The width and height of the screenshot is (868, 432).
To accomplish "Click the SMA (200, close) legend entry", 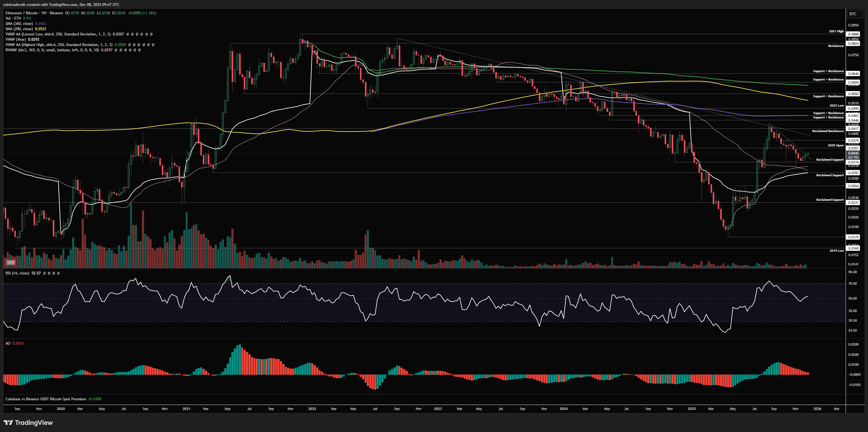I will coord(19,29).
